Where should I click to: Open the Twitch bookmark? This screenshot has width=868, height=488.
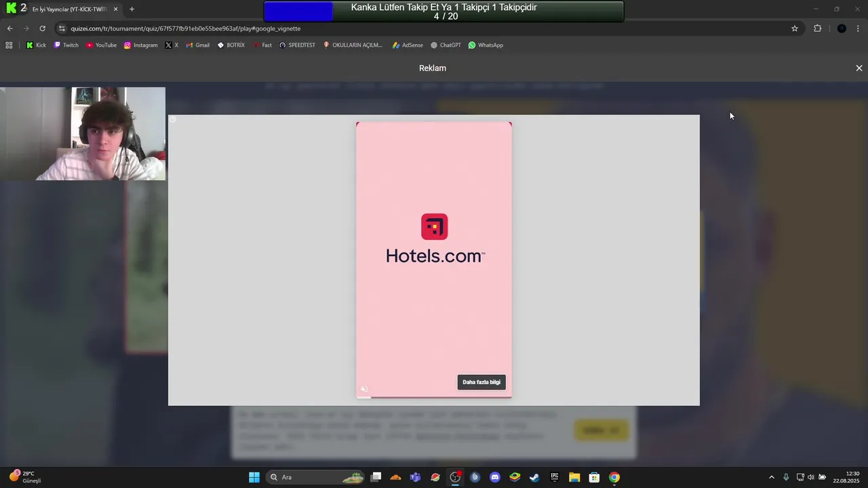(x=66, y=45)
